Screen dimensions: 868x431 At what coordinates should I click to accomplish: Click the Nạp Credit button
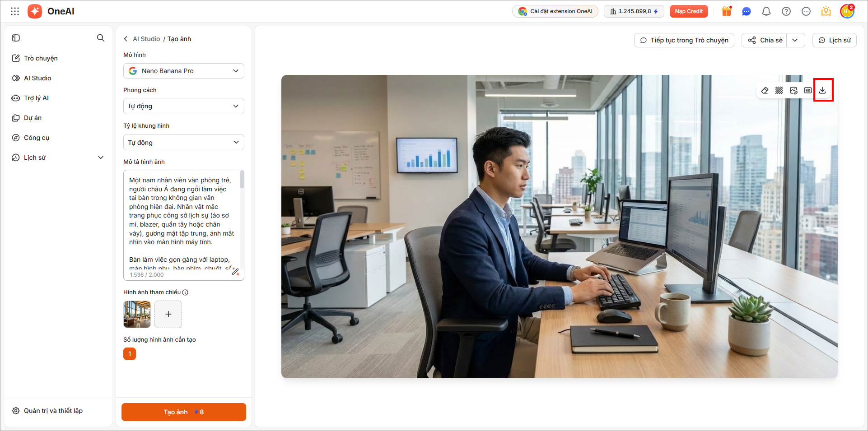[689, 11]
